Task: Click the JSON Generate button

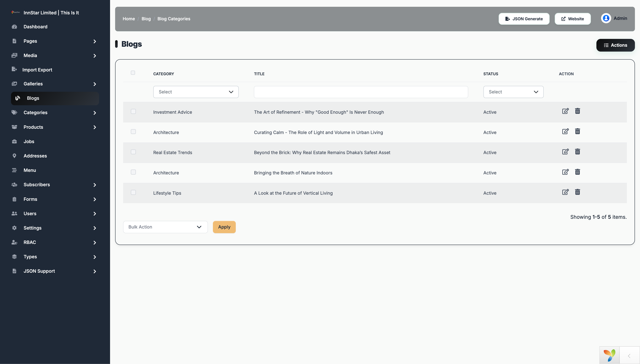Action: point(524,19)
